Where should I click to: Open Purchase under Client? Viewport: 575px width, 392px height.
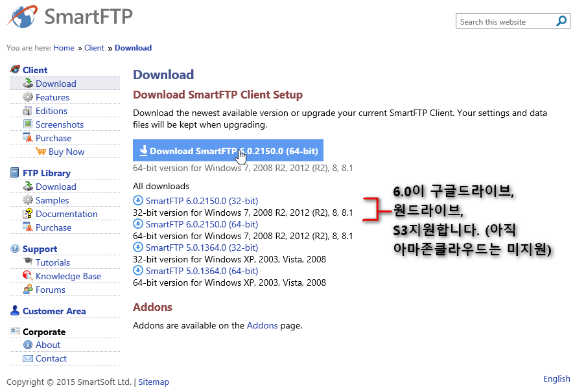(54, 138)
